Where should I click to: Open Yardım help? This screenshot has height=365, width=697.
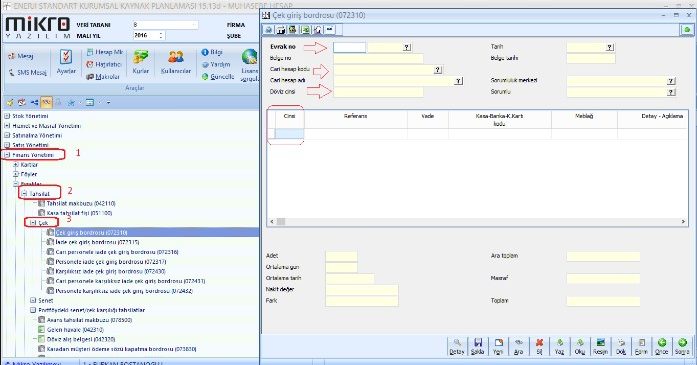pyautogui.click(x=216, y=64)
